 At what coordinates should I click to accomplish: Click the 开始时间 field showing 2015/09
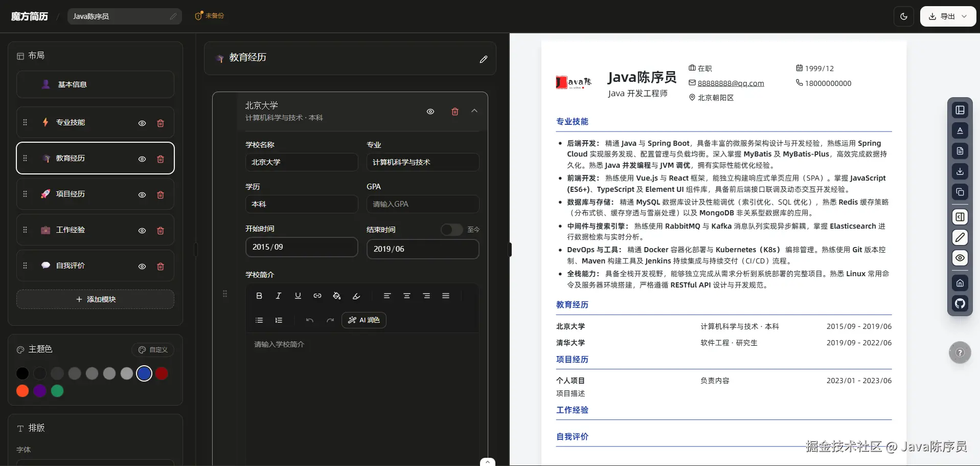(x=302, y=247)
